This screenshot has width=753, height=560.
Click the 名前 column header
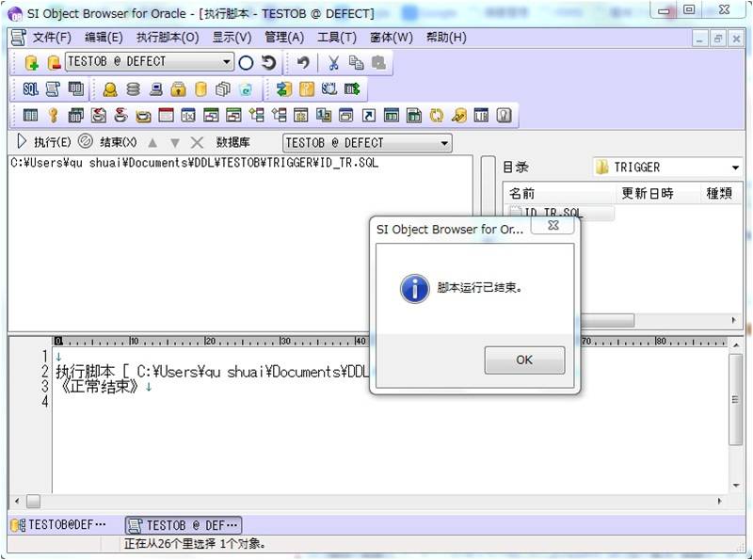tap(559, 193)
